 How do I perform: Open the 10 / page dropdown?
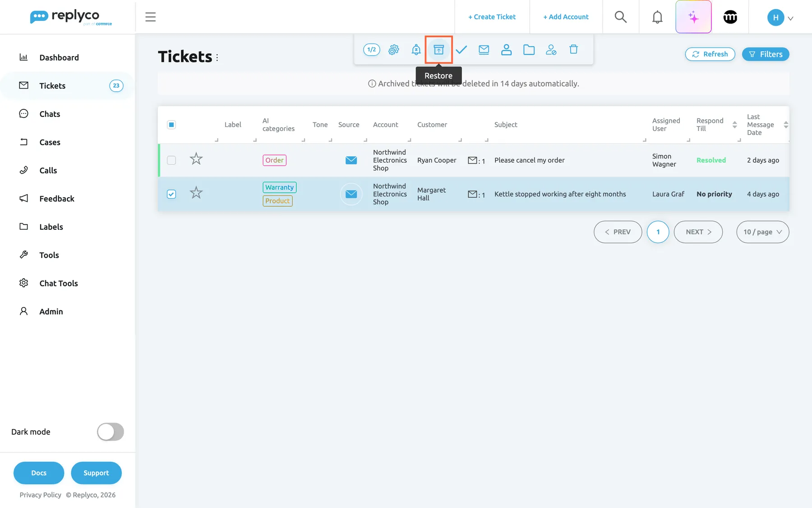click(762, 232)
